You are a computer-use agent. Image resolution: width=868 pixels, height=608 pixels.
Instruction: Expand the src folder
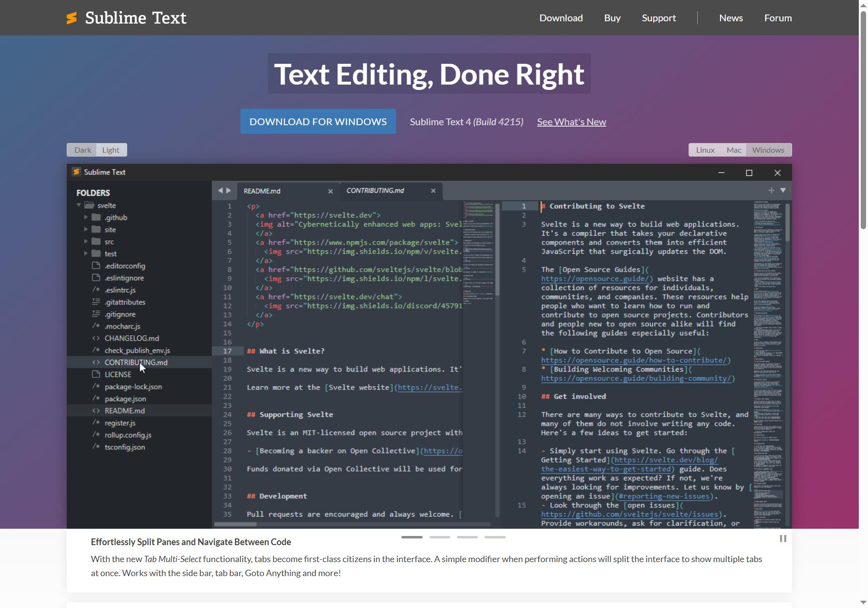(86, 241)
